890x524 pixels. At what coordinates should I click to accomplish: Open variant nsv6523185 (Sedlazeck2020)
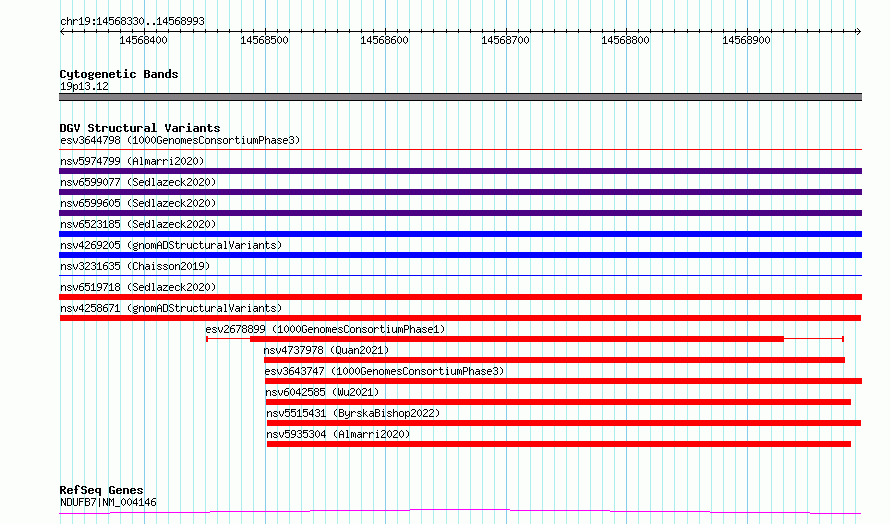[138, 224]
